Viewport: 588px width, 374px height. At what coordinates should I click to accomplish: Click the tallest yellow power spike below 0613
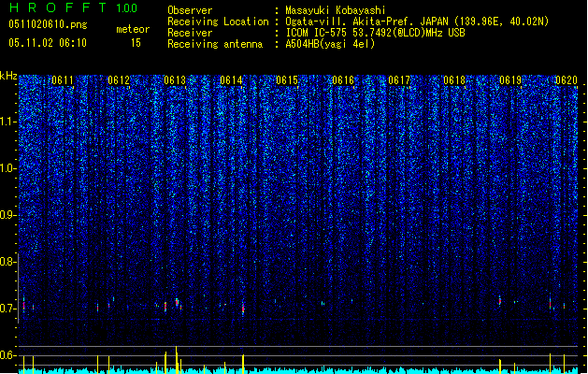tap(177, 359)
